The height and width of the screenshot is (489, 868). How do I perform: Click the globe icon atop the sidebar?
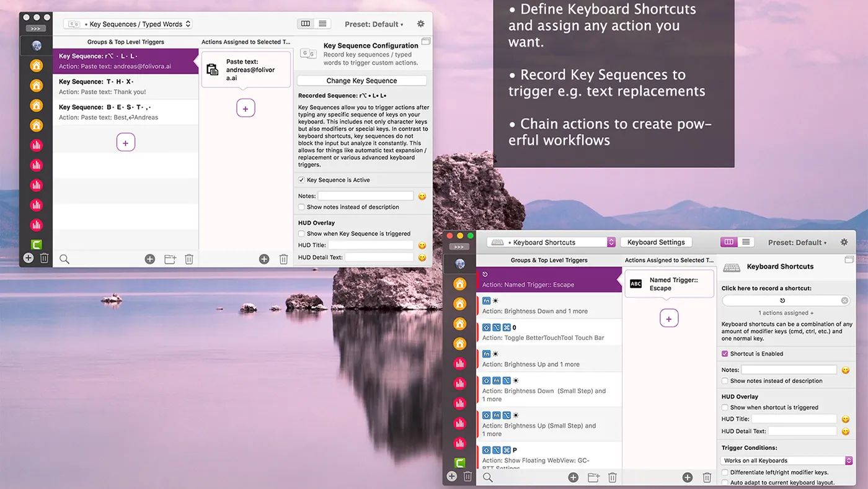click(x=35, y=45)
